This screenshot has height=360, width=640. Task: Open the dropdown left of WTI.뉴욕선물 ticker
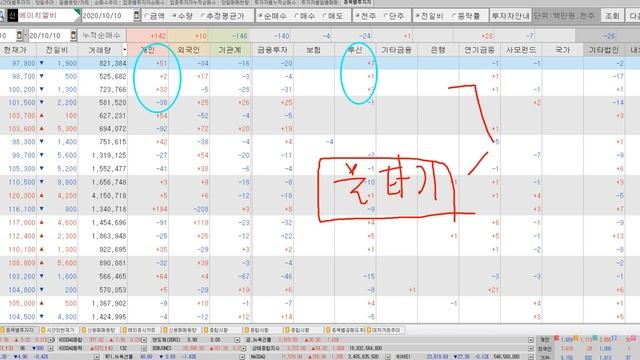coord(96,357)
